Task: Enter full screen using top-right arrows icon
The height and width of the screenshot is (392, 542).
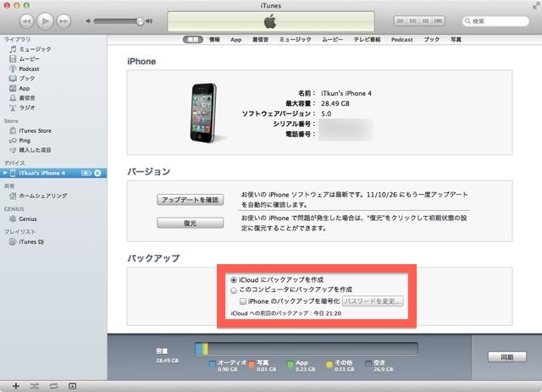Action: [x=536, y=5]
